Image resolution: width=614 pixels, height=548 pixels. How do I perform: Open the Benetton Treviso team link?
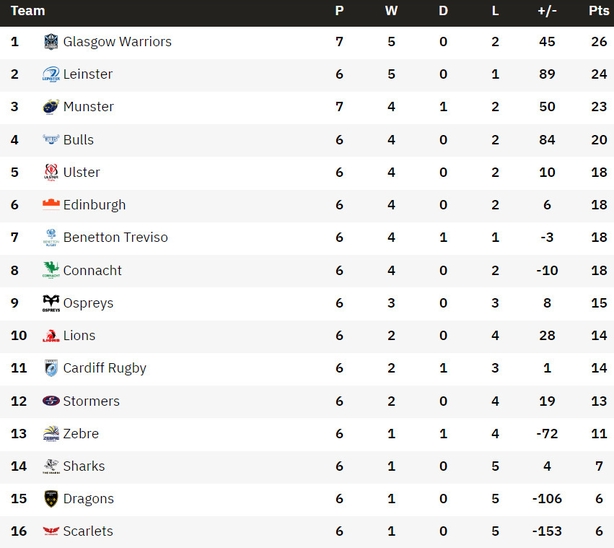click(x=116, y=237)
